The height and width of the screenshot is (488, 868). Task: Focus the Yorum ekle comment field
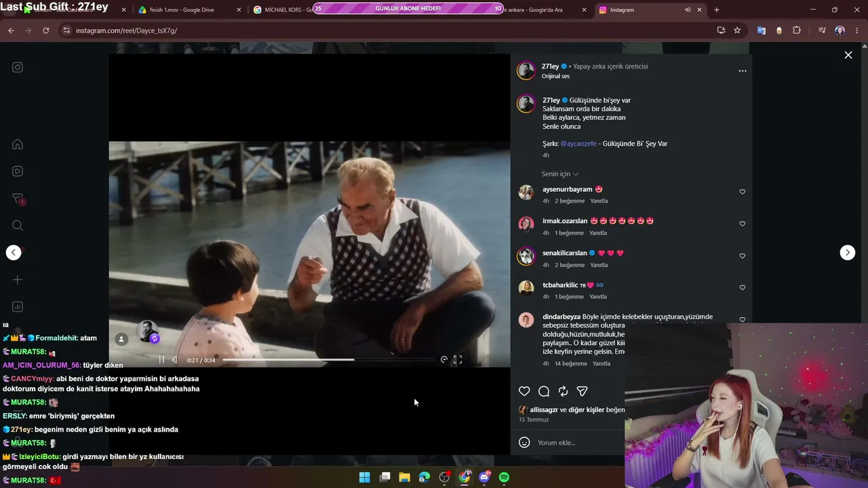pos(580,443)
